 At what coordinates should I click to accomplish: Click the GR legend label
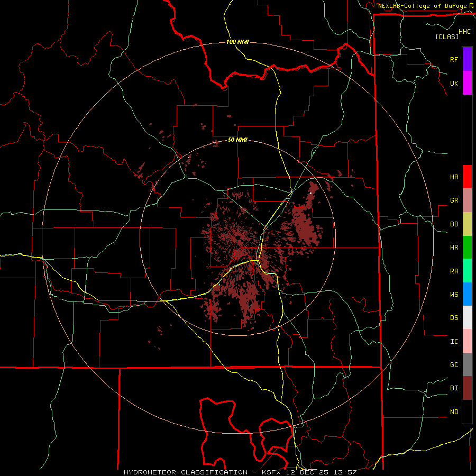point(454,200)
